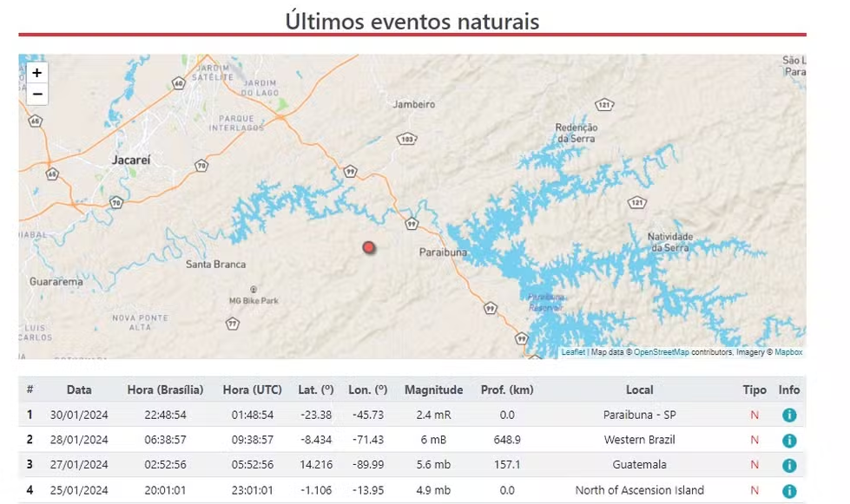The height and width of the screenshot is (504, 850).
Task: Click the Guatemala location cell
Action: (x=639, y=466)
